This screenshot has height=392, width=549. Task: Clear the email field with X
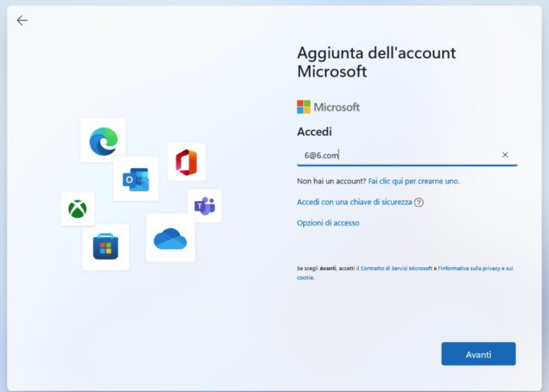coord(505,155)
